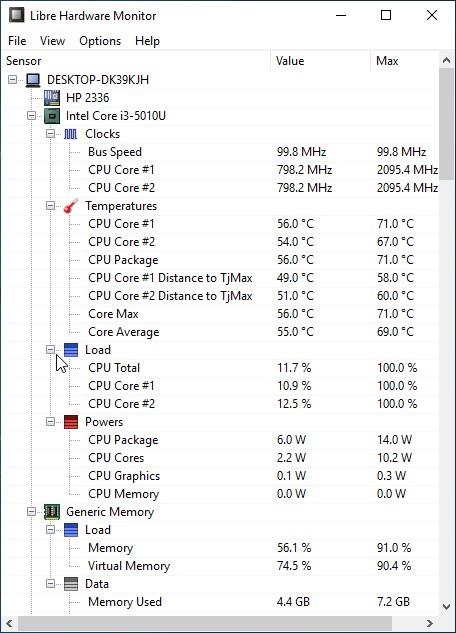Open the Options menu
The width and height of the screenshot is (456, 633).
point(100,41)
